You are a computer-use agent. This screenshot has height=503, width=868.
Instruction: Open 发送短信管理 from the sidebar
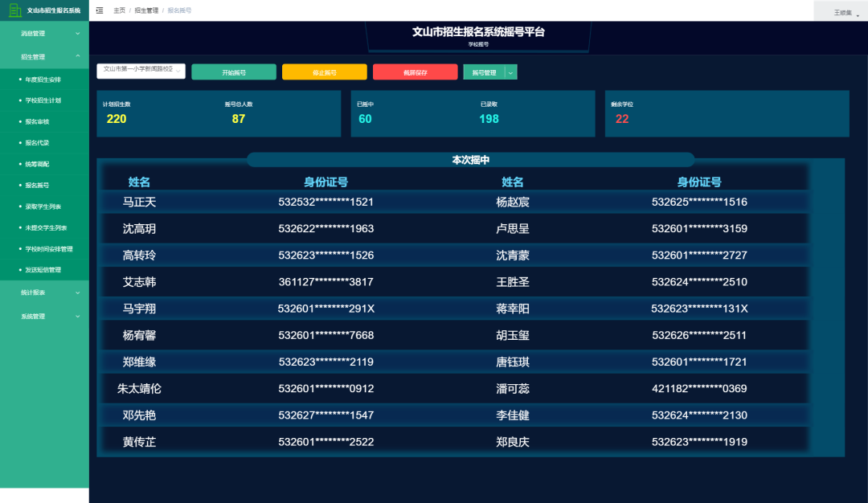(45, 271)
